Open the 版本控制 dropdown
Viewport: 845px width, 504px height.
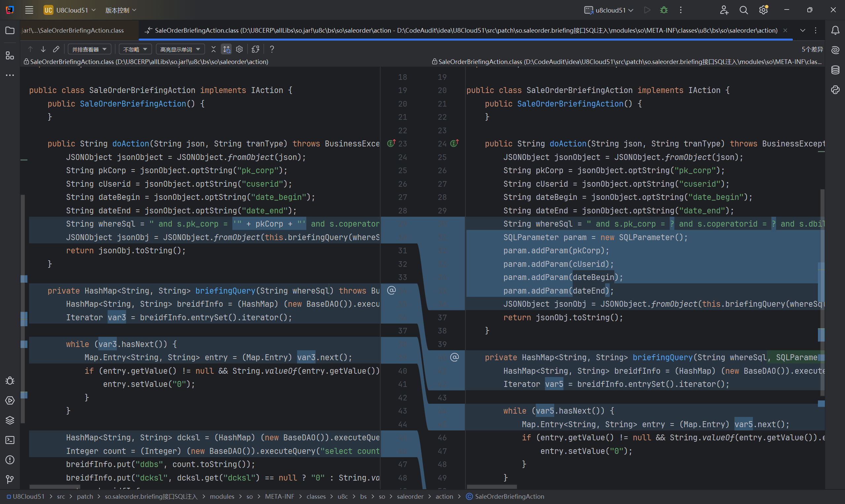tap(120, 10)
